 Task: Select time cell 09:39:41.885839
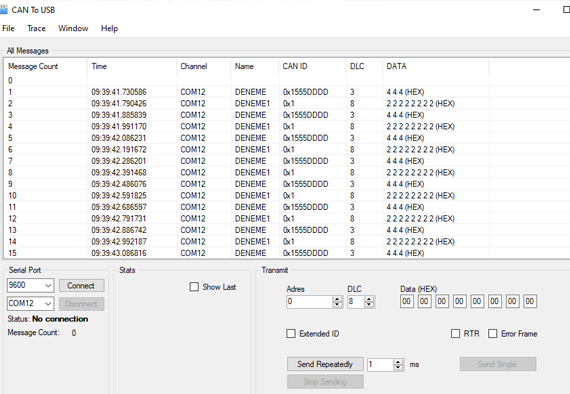click(x=119, y=115)
